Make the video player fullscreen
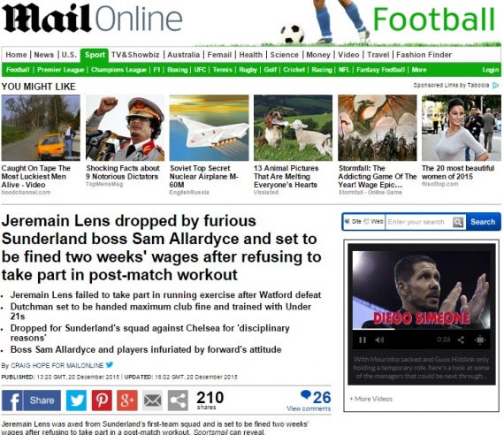 (480, 340)
